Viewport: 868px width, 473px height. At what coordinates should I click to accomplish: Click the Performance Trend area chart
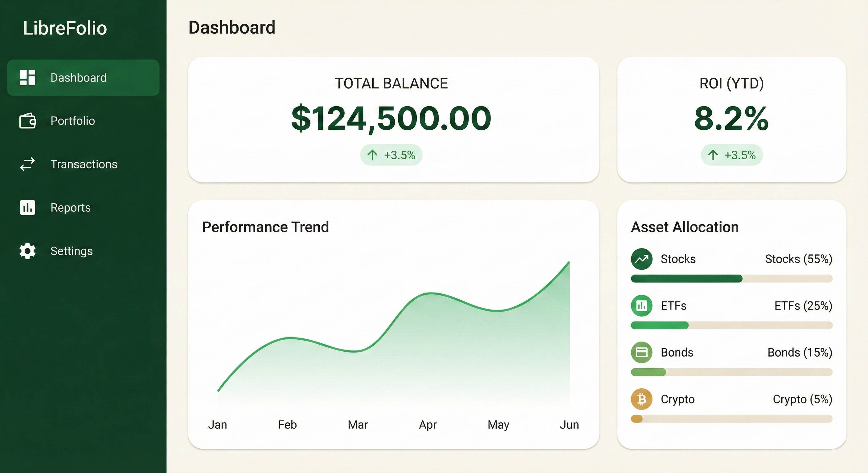tap(394, 333)
